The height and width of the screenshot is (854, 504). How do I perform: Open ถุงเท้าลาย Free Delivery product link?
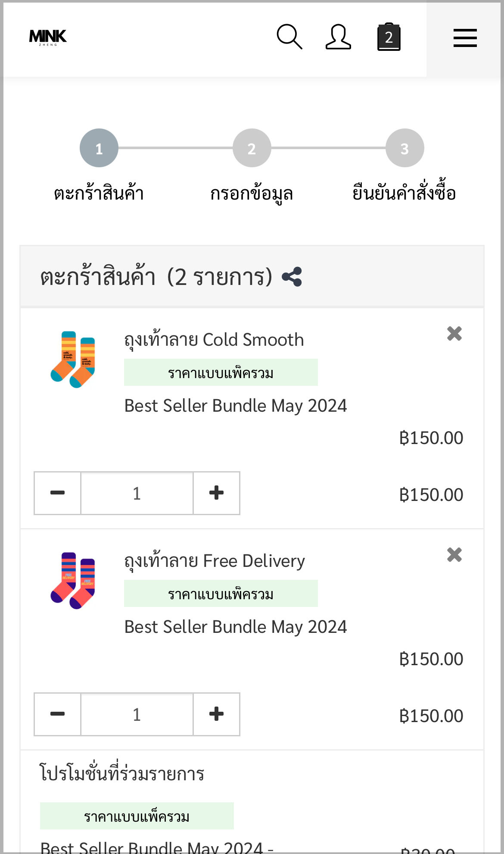tap(215, 561)
